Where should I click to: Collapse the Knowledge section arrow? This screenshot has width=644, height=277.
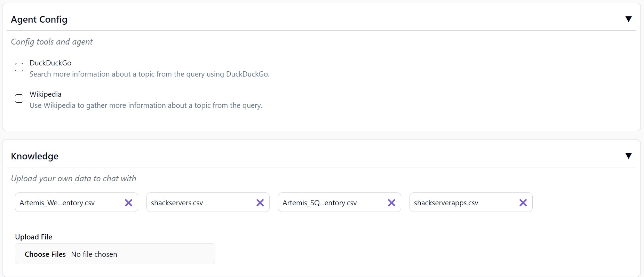tap(628, 156)
